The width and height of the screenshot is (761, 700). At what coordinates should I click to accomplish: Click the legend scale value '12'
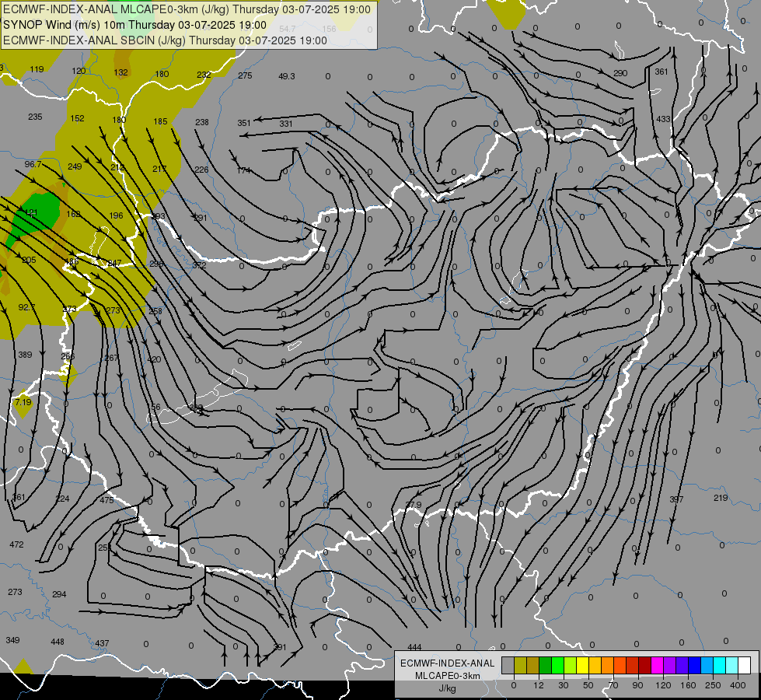(x=539, y=685)
